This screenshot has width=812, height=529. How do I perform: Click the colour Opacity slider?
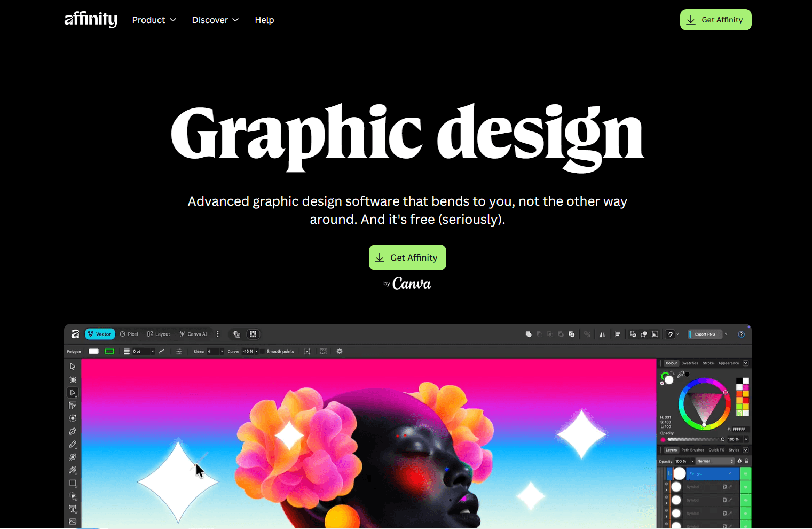(696, 439)
